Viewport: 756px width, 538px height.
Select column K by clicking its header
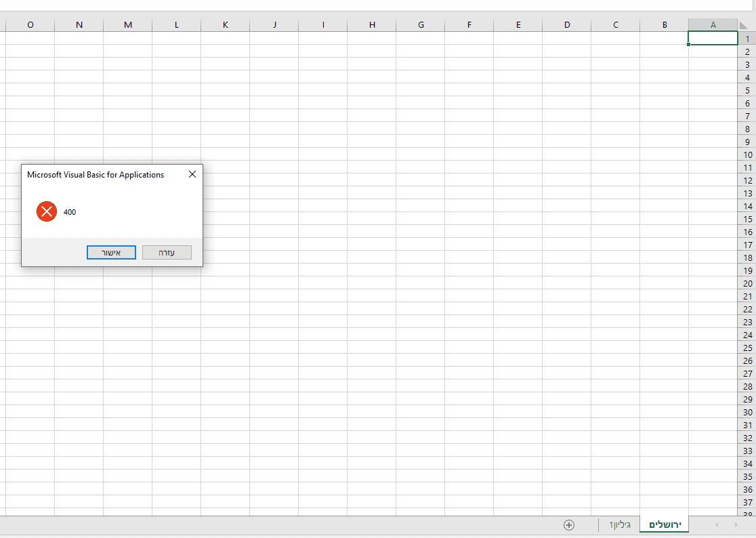[x=225, y=24]
